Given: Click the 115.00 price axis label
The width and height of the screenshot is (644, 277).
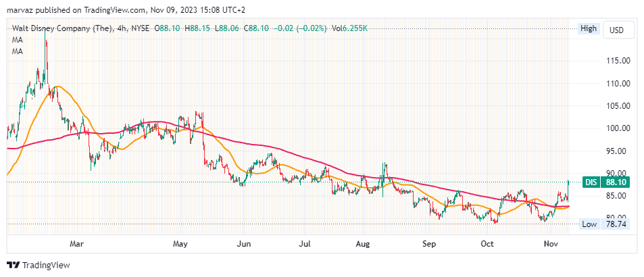Looking at the screenshot, I should pyautogui.click(x=618, y=61).
